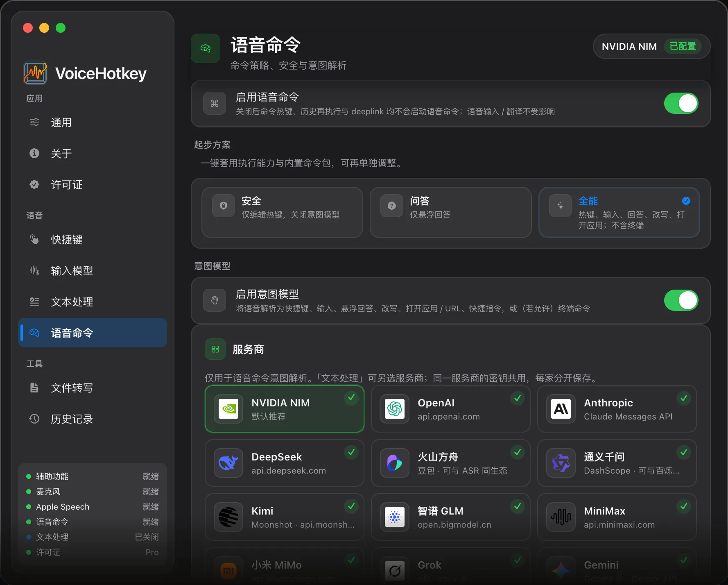Image resolution: width=728 pixels, height=585 pixels.
Task: Click the question mark icon on 问答
Action: pos(392,206)
